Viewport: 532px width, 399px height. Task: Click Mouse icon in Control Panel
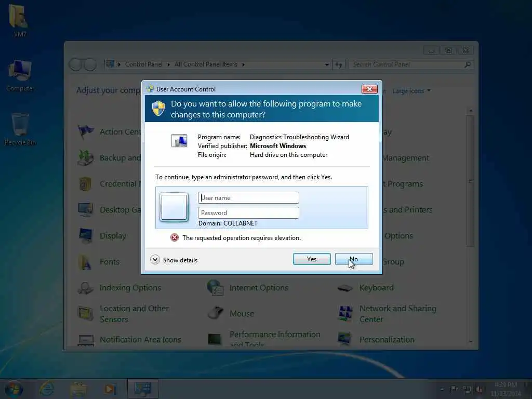(215, 313)
